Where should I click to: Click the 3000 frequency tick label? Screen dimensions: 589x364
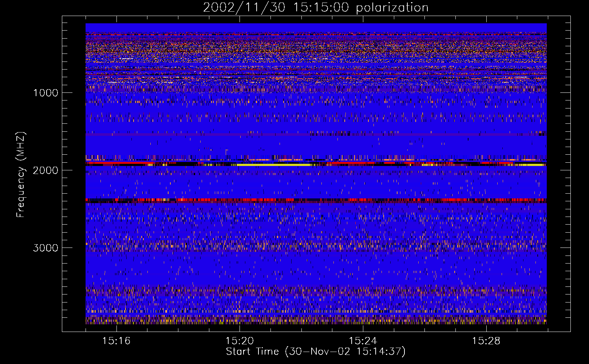pos(46,248)
